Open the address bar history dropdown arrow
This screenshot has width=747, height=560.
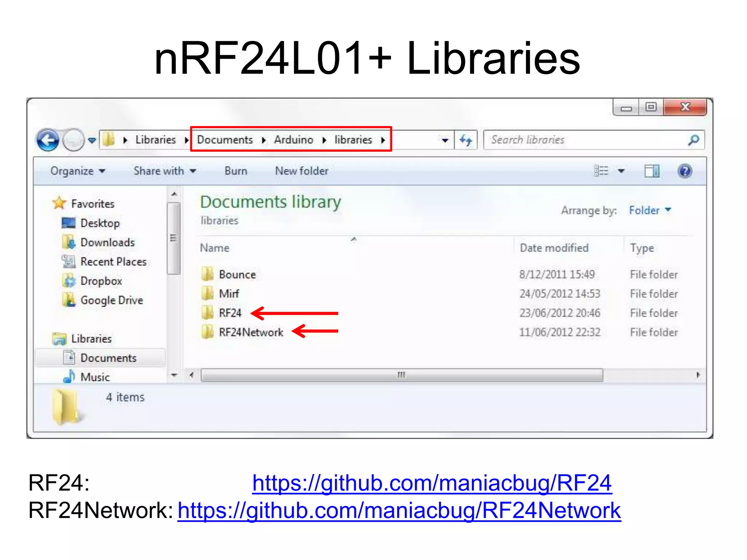445,140
